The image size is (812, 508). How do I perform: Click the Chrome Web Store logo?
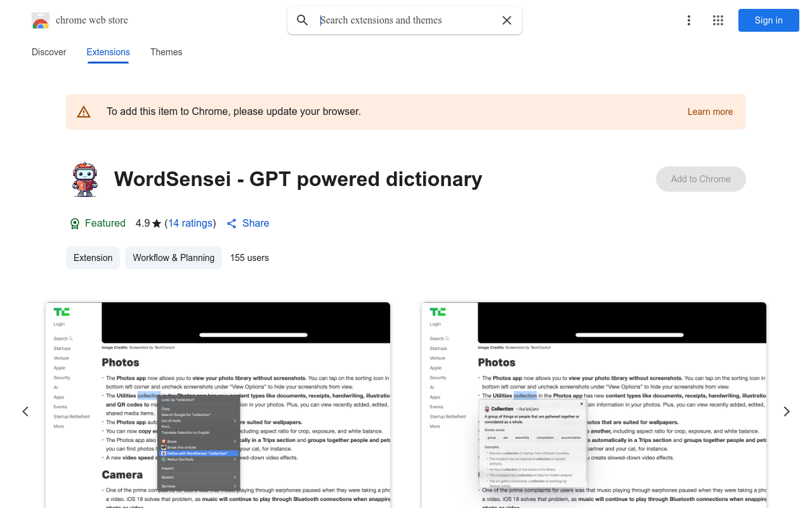41,20
